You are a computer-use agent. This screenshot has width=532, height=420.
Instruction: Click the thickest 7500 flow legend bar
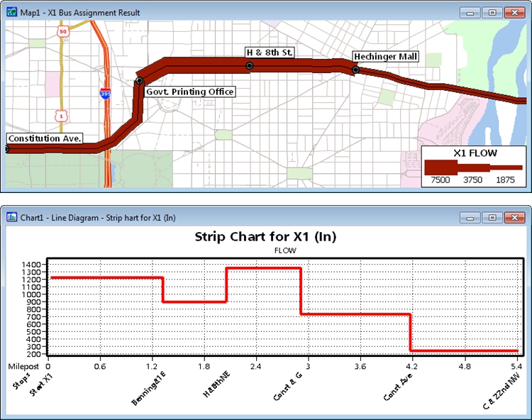click(440, 167)
